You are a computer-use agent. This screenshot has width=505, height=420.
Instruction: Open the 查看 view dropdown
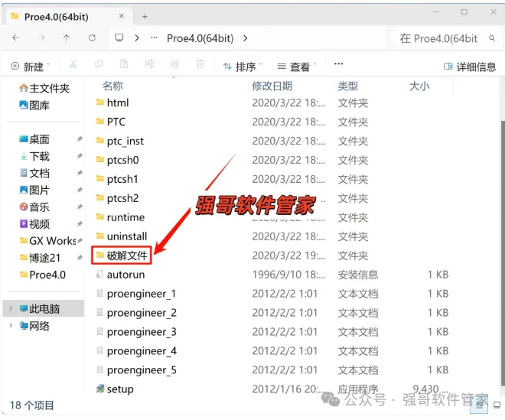(x=297, y=67)
